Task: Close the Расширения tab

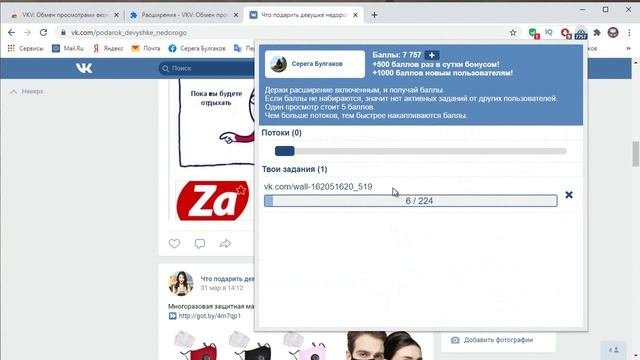Action: coord(236,15)
